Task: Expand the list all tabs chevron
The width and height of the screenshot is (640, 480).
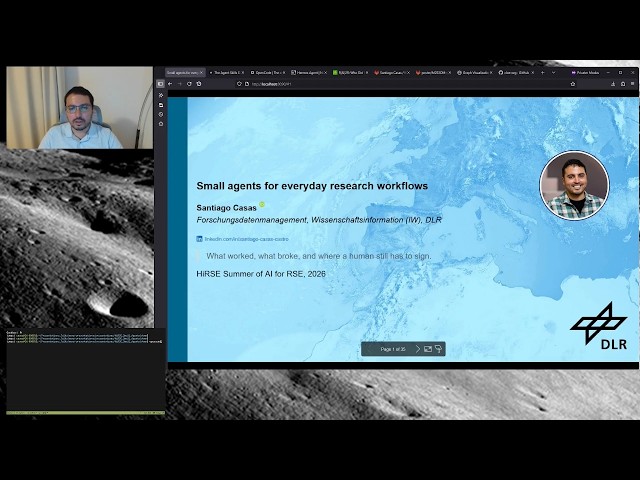Action: [553, 73]
